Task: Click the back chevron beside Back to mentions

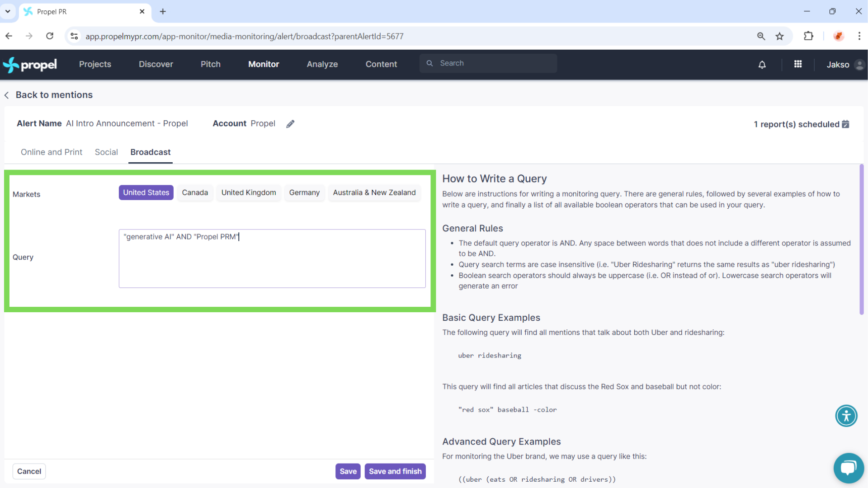Action: tap(7, 95)
